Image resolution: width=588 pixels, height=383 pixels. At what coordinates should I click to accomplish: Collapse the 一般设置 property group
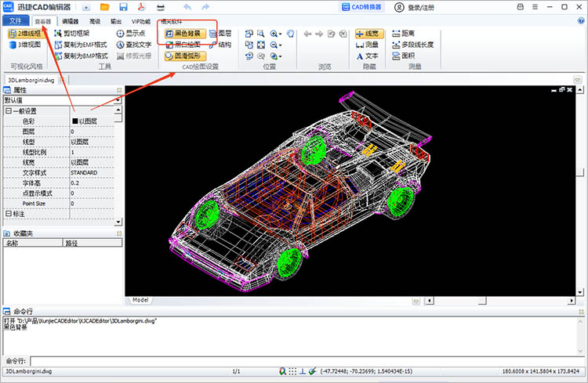pos(8,111)
